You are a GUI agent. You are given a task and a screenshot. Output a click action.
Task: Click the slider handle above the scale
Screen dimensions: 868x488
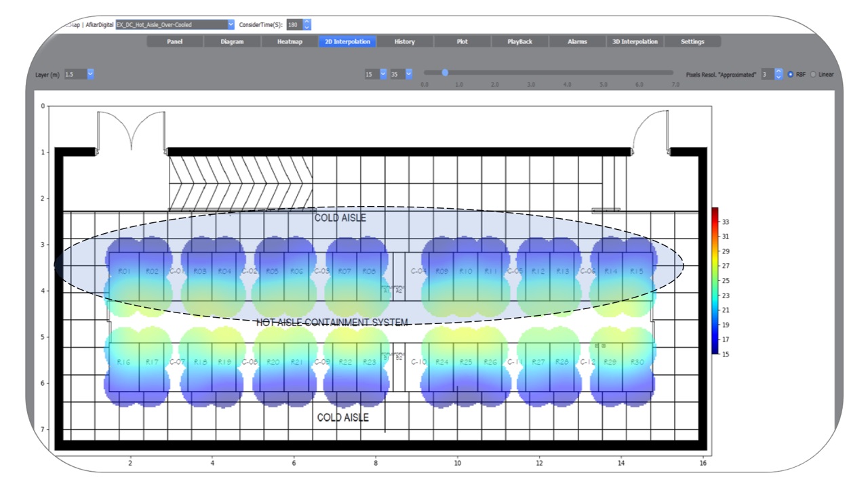point(445,73)
